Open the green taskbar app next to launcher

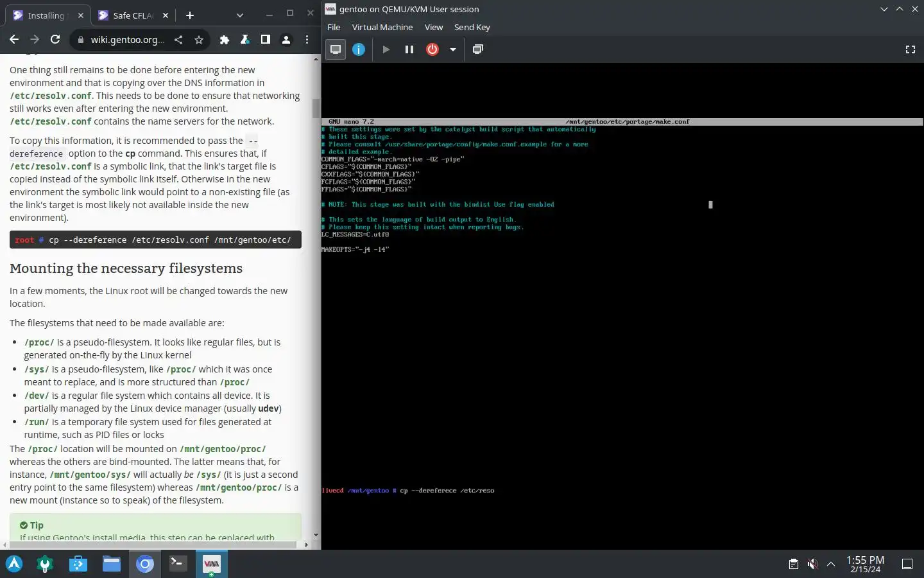pos(45,564)
